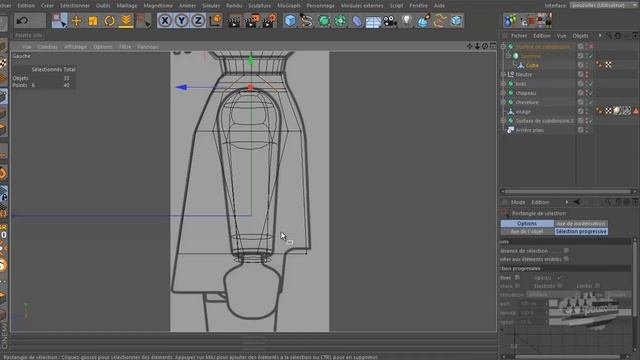640x360 pixels.
Task: Toggle the bras green enable checkmark
Action: [x=591, y=84]
